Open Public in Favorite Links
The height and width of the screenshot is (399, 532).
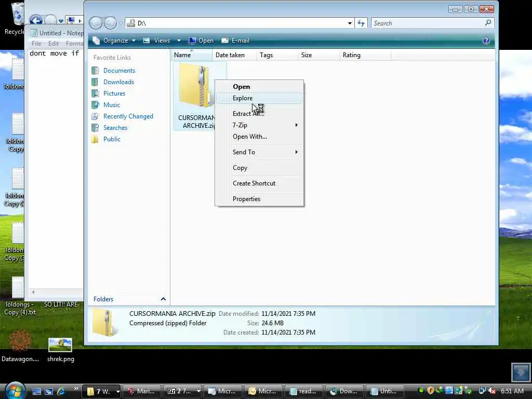112,139
